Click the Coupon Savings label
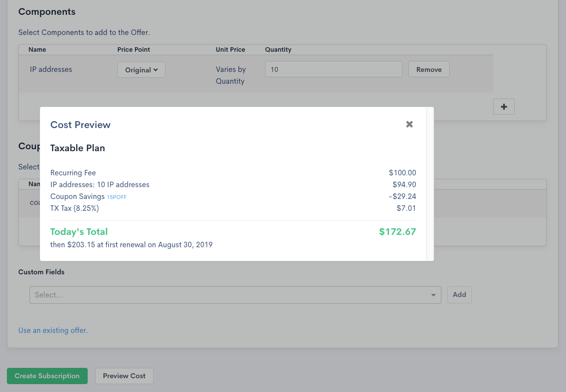The image size is (566, 392). pyautogui.click(x=78, y=196)
